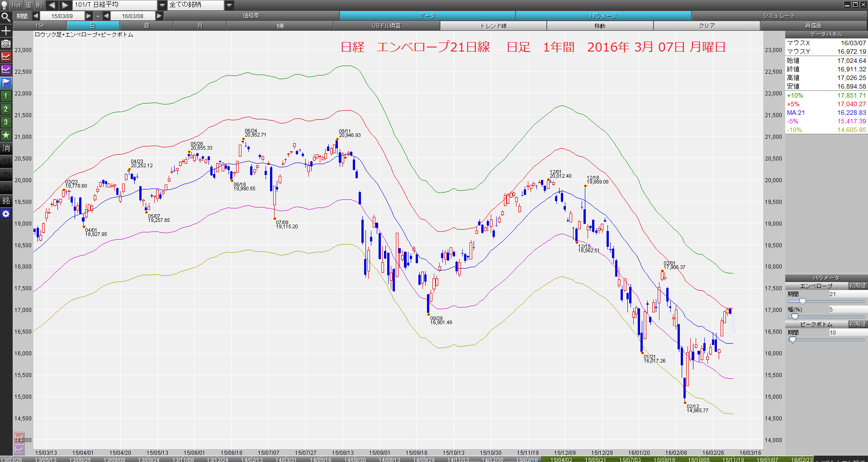
Task: Switch to the 月 monthly timeframe tab
Action: [x=200, y=26]
